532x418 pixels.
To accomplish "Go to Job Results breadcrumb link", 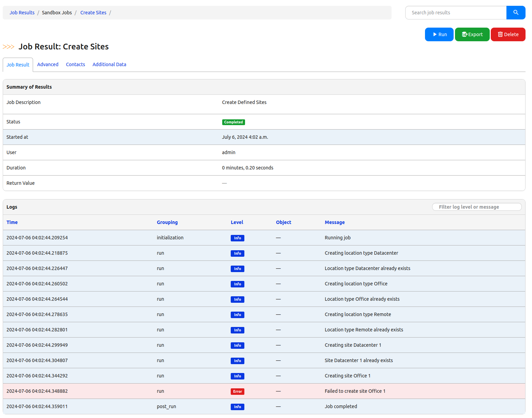I will pos(22,13).
